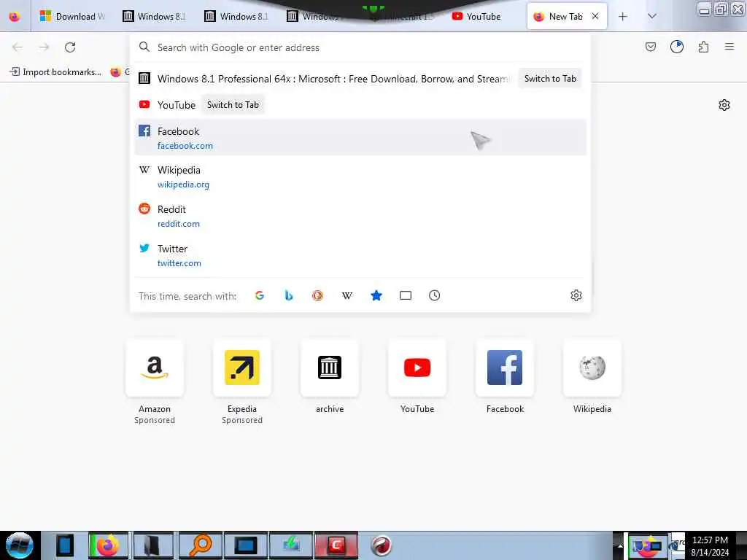
Task: Open search settings gear in suggestion panel
Action: (576, 295)
